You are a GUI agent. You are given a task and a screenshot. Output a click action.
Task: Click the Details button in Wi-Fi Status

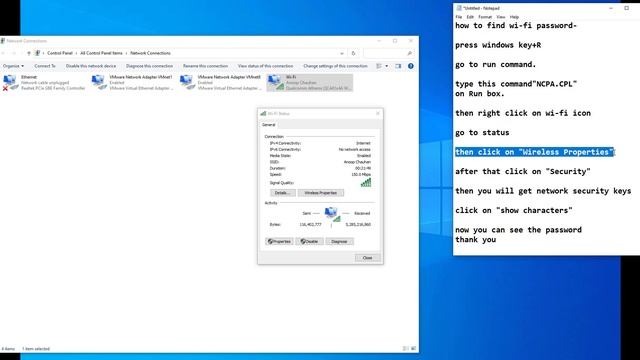point(282,193)
